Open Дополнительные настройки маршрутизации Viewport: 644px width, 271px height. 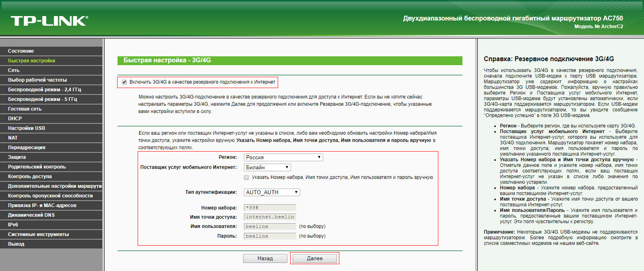(51, 186)
